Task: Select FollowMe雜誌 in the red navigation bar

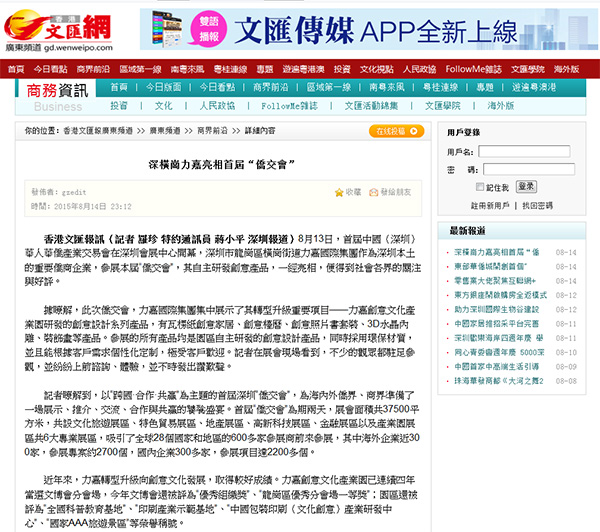Action: click(x=473, y=69)
